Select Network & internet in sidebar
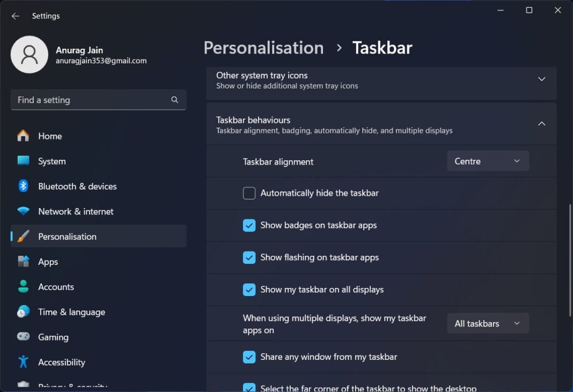573x392 pixels. tap(24, 211)
